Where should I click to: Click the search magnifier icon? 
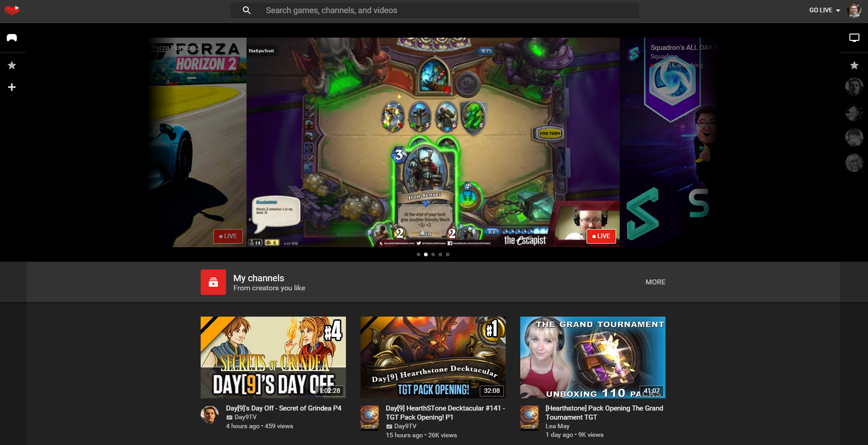[247, 10]
